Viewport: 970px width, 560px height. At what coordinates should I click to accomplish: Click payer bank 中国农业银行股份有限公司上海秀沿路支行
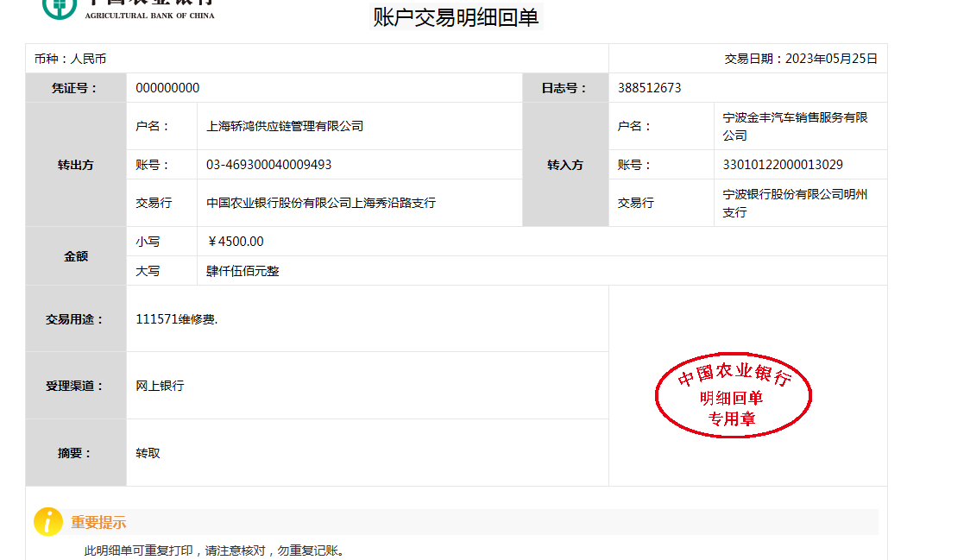321,203
